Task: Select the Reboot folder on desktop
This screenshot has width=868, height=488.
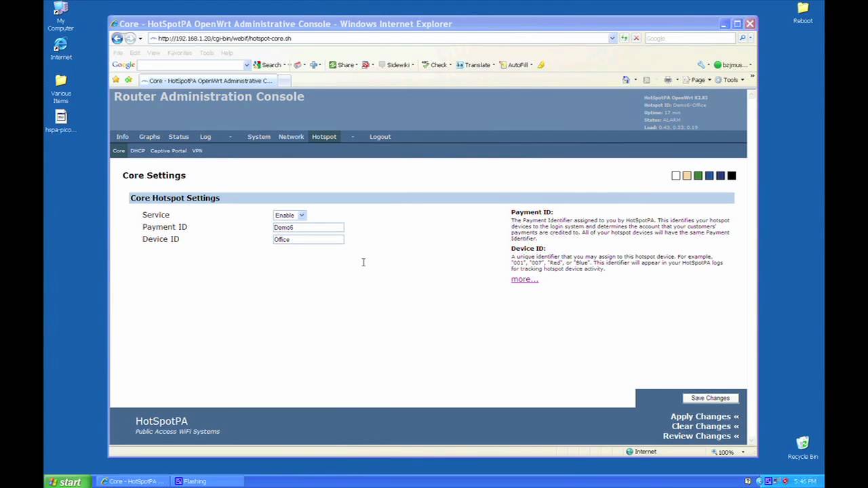Action: point(803,13)
